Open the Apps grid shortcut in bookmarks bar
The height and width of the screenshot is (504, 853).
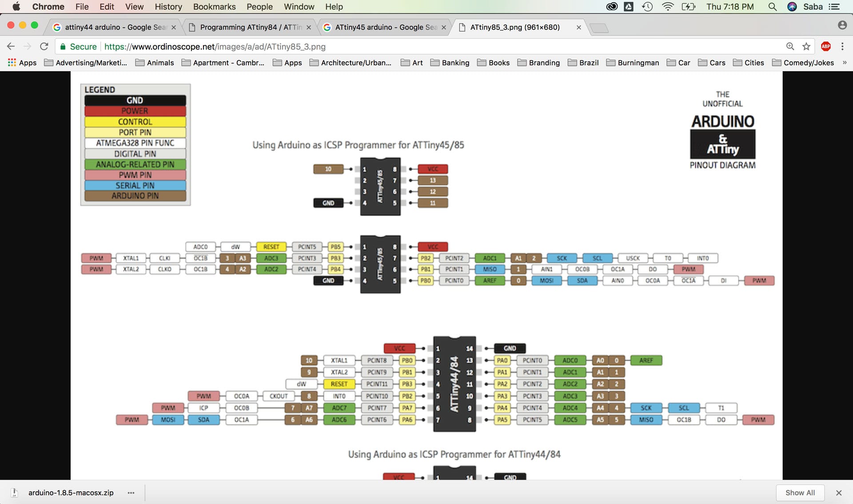22,63
